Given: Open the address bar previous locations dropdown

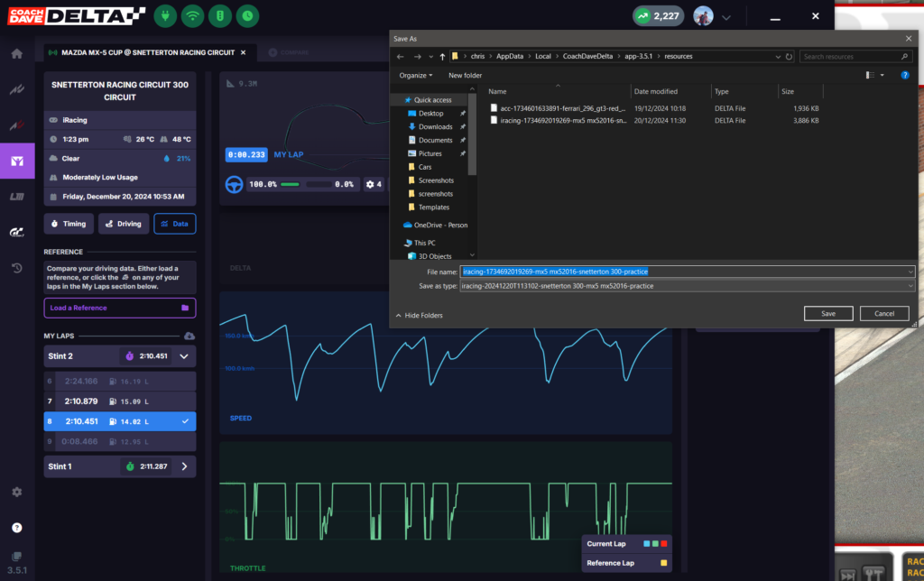Looking at the screenshot, I should point(778,57).
